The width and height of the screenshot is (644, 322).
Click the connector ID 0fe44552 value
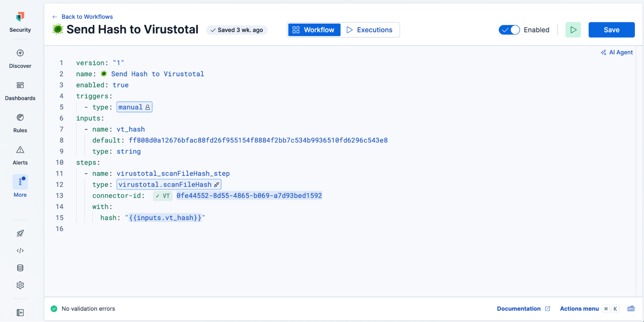pyautogui.click(x=249, y=196)
